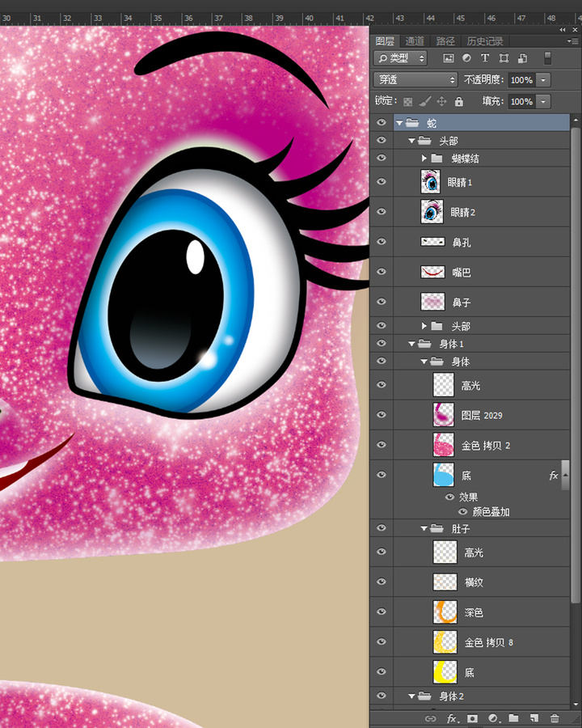Hide the 鼻孔 layer
This screenshot has width=582, height=728.
(x=382, y=241)
